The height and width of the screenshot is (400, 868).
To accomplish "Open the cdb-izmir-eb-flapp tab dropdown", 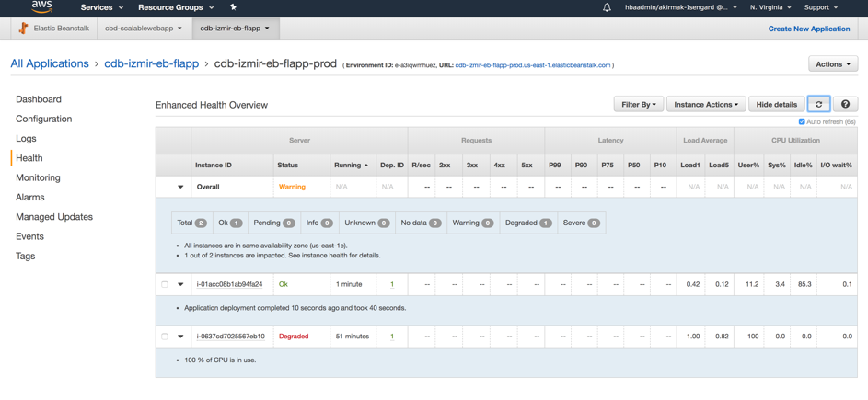I will pos(236,29).
